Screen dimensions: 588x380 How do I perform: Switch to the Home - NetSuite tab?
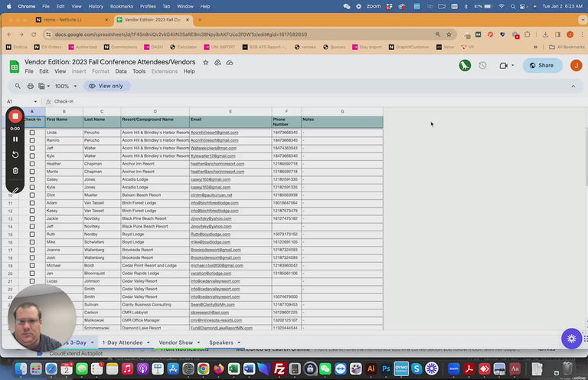pyautogui.click(x=71, y=20)
